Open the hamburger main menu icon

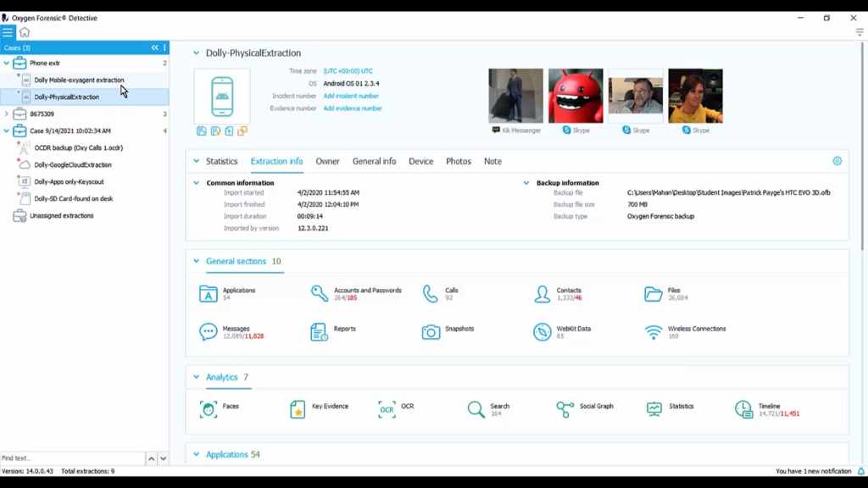[x=7, y=33]
